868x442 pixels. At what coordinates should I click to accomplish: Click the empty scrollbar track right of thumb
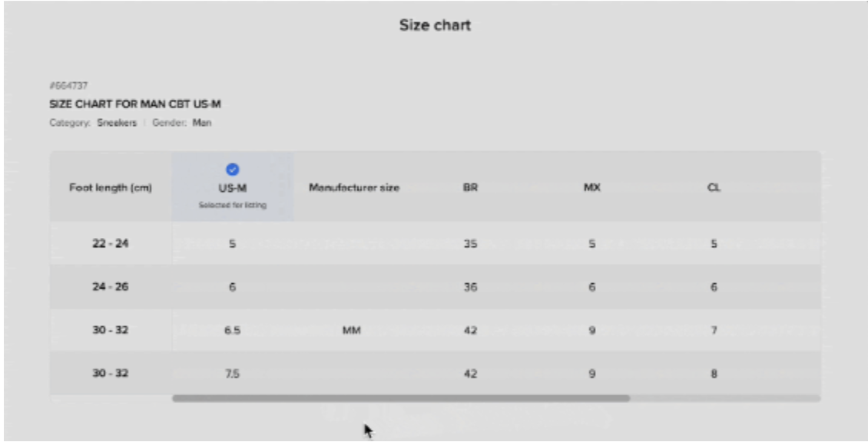725,398
